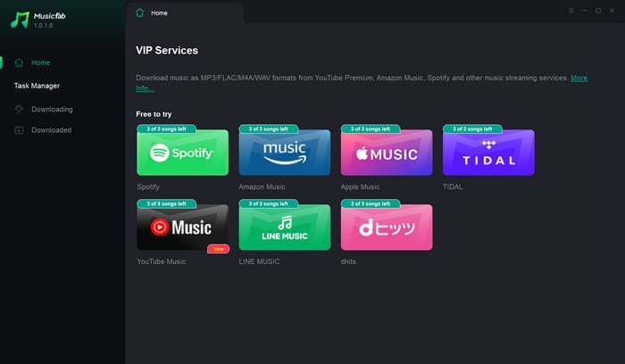625x364 pixels.
Task: Click the Free to try heading
Action: coord(154,114)
